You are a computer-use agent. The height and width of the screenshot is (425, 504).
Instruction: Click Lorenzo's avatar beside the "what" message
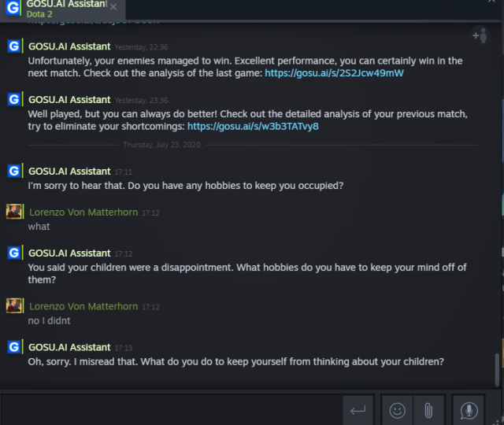[x=13, y=212]
